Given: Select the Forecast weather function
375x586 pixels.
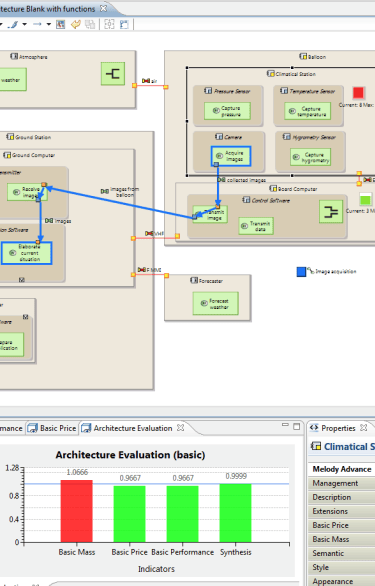Looking at the screenshot, I should 215,303.
